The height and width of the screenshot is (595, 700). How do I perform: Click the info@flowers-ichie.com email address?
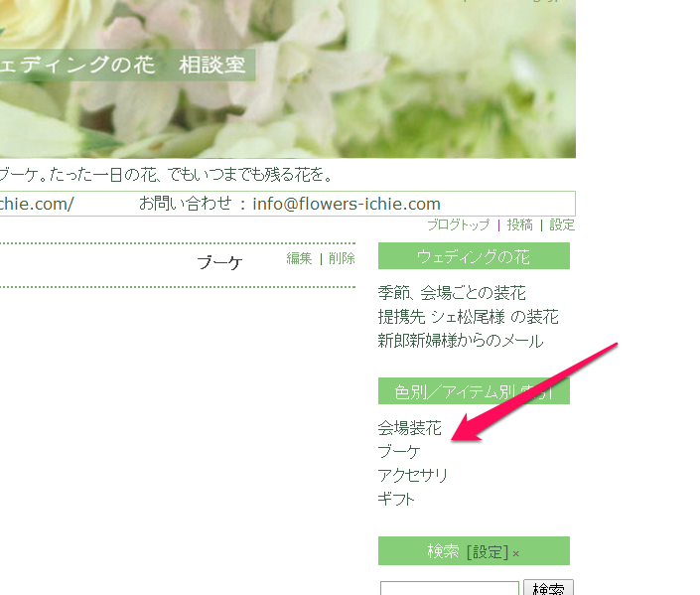coord(347,204)
